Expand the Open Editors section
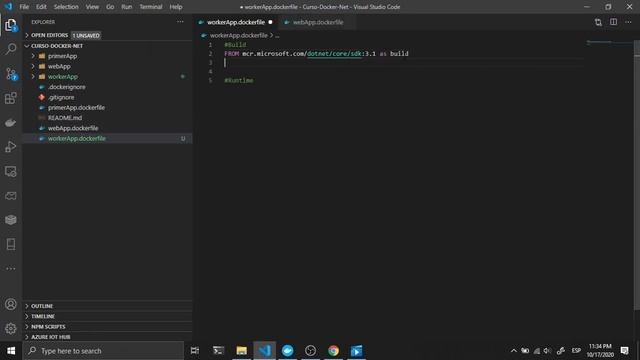 coord(49,36)
